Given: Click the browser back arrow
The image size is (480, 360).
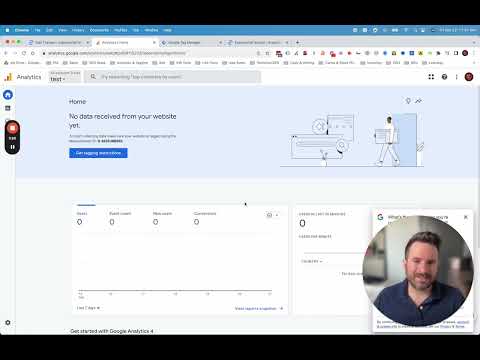Looking at the screenshot, I should click(x=6, y=53).
